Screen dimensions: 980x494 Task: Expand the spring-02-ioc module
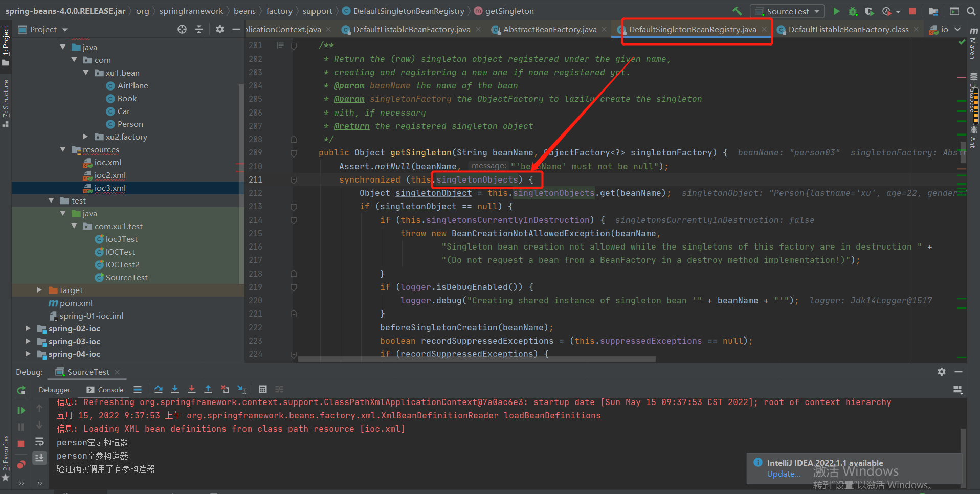[x=28, y=328]
